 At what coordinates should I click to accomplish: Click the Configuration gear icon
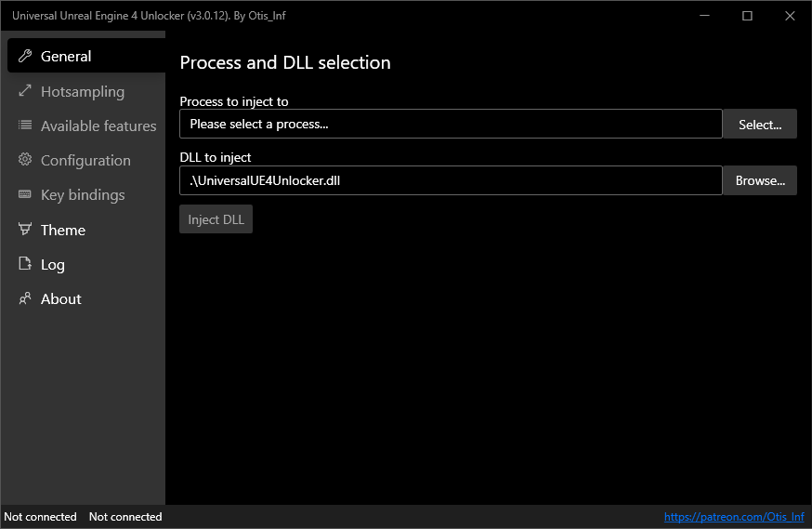click(x=25, y=160)
